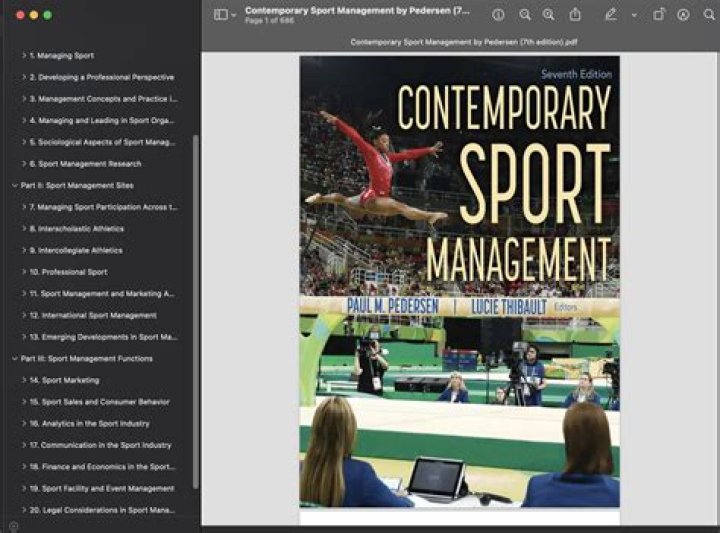This screenshot has width=720, height=533.
Task: Select Part II: Sport Management Sites heading
Action: point(77,185)
